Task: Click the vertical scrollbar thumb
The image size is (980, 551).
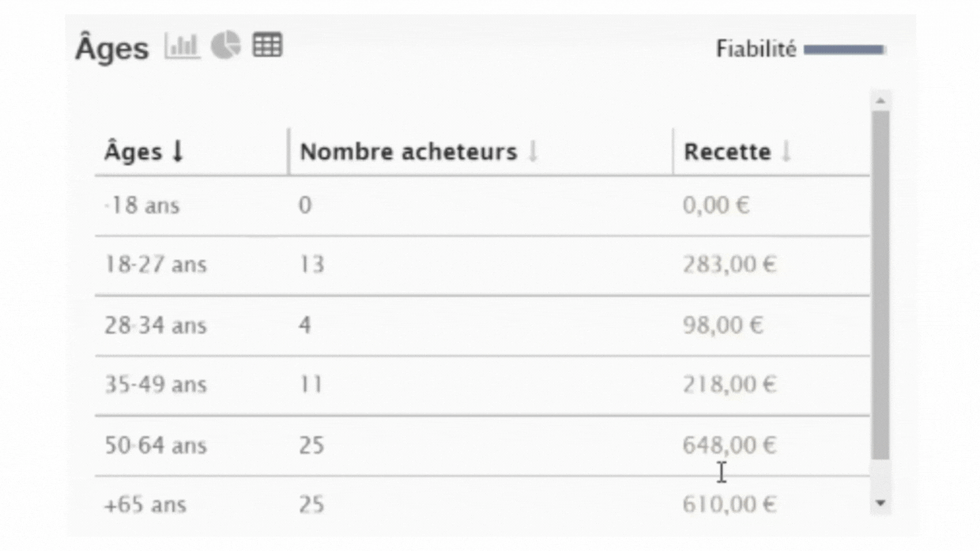Action: 881,285
